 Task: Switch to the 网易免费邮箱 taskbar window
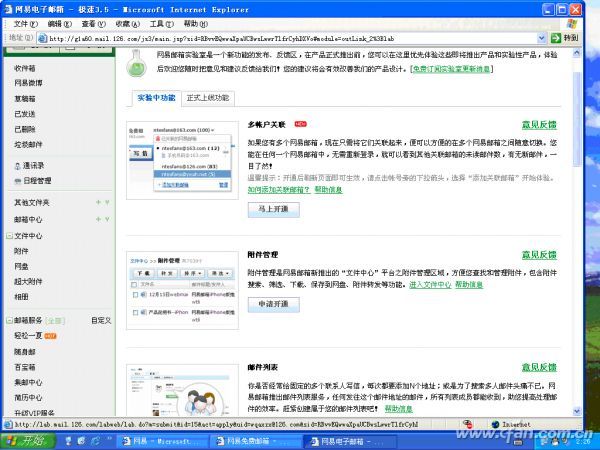254,441
